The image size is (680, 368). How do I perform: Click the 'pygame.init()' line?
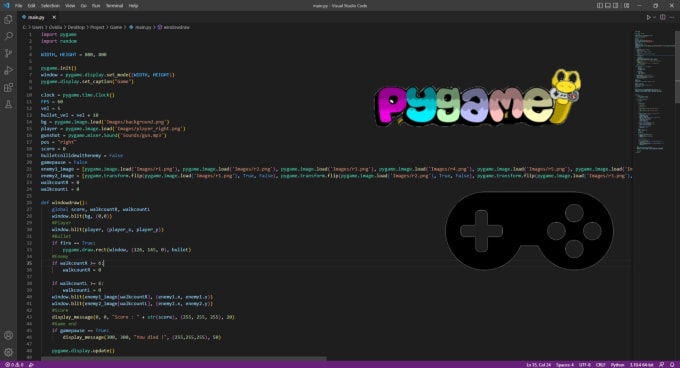(x=59, y=68)
